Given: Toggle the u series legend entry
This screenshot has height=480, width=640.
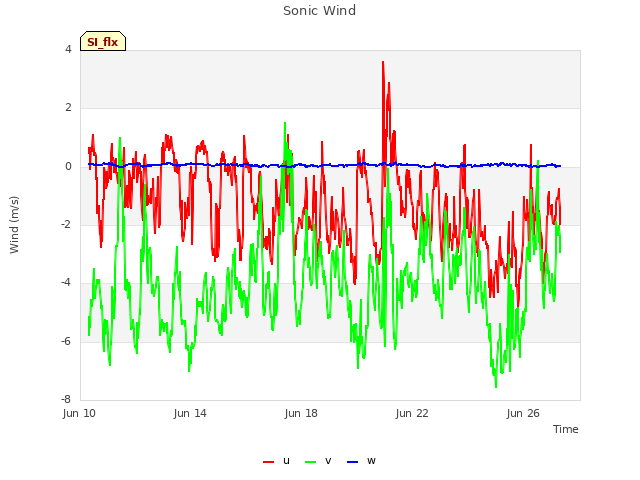Looking at the screenshot, I should tap(277, 461).
